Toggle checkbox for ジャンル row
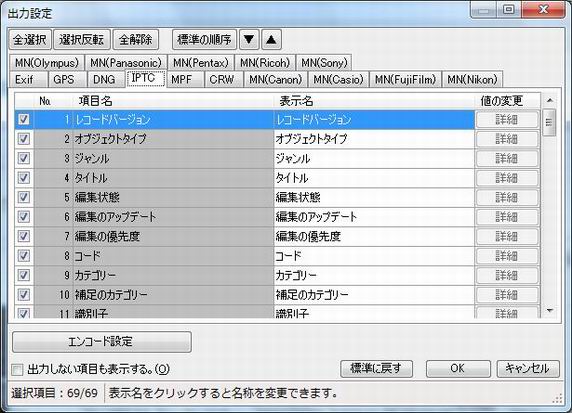 coord(24,158)
